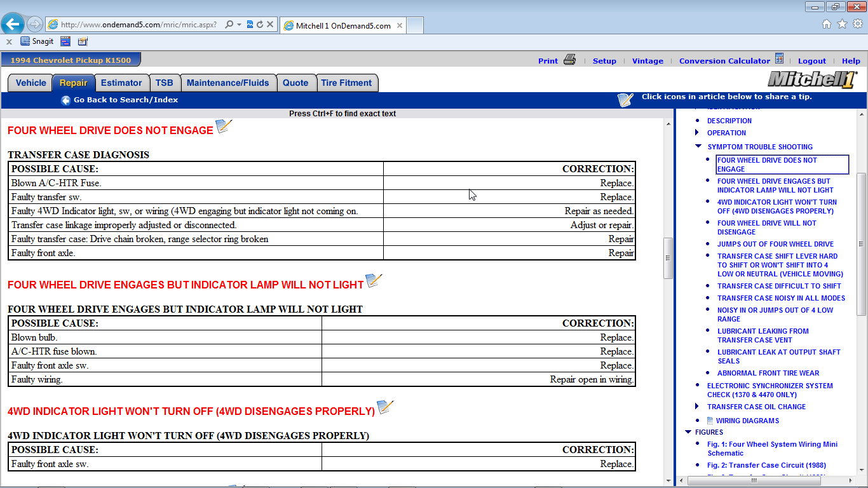
Task: Click the calculator icon beside Conversion Calculator
Action: click(779, 58)
